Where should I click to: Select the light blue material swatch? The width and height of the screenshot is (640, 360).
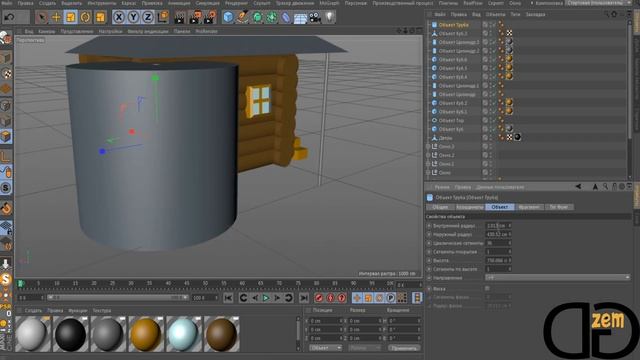184,334
